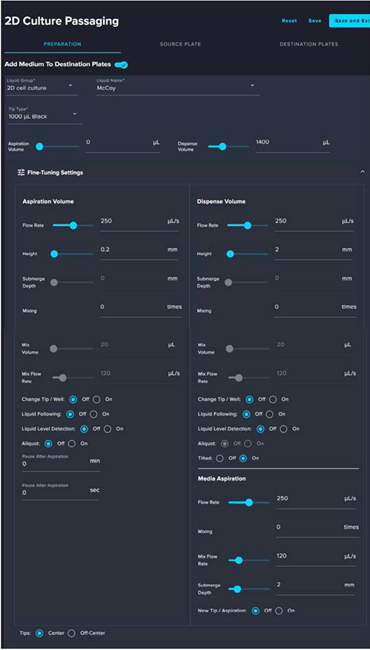Click the top Aspiration Volume slider handle
Viewport: 370px width, 650px height.
39,146
